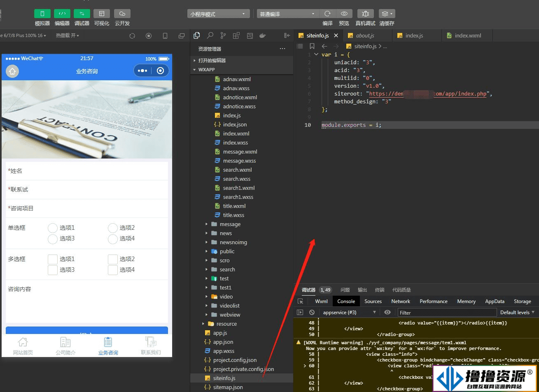The height and width of the screenshot is (392, 539).
Task: Open the 公司简介 tab in simulator bottom bar
Action: [65, 346]
